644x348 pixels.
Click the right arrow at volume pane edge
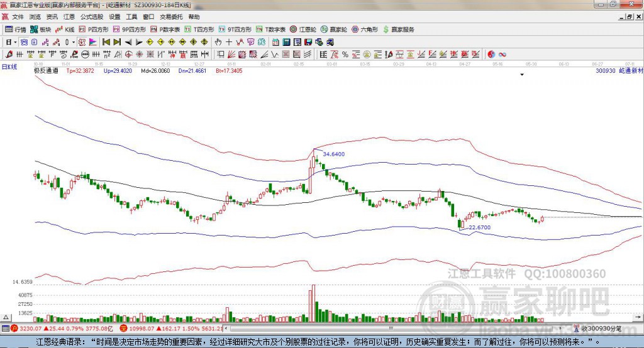coord(638,317)
